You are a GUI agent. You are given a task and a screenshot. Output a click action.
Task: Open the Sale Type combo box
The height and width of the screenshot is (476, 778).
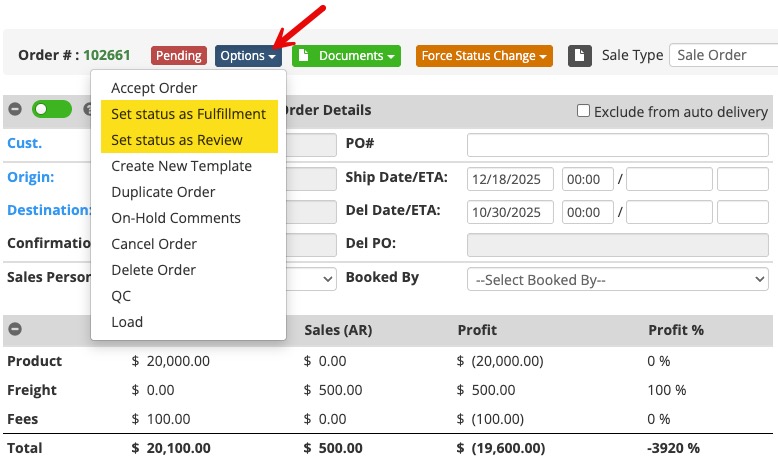tap(723, 56)
